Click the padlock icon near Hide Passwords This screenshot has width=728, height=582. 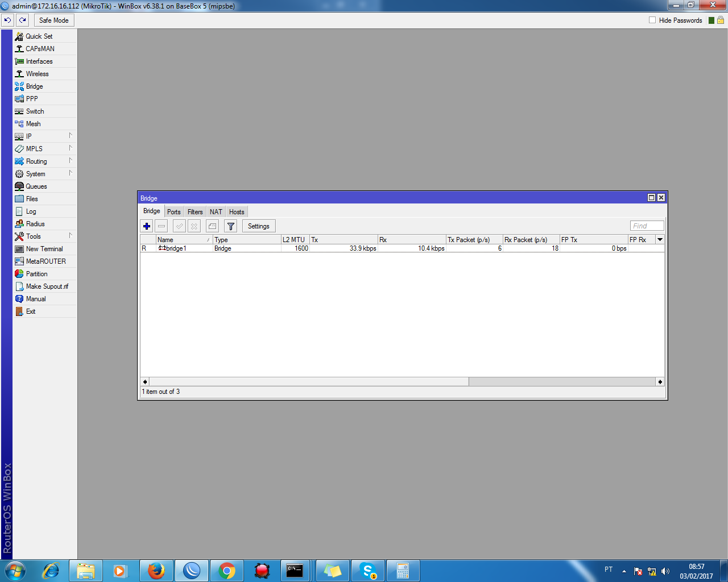720,20
